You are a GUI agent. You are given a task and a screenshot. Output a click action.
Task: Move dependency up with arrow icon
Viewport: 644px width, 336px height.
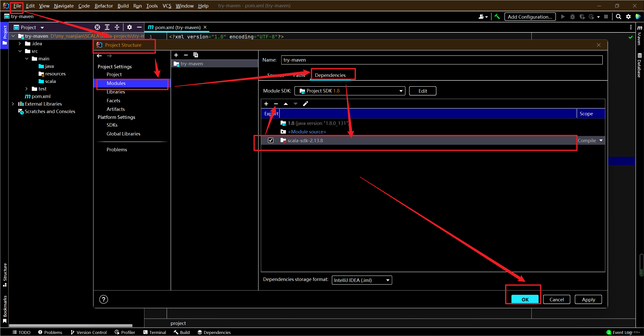pyautogui.click(x=286, y=104)
